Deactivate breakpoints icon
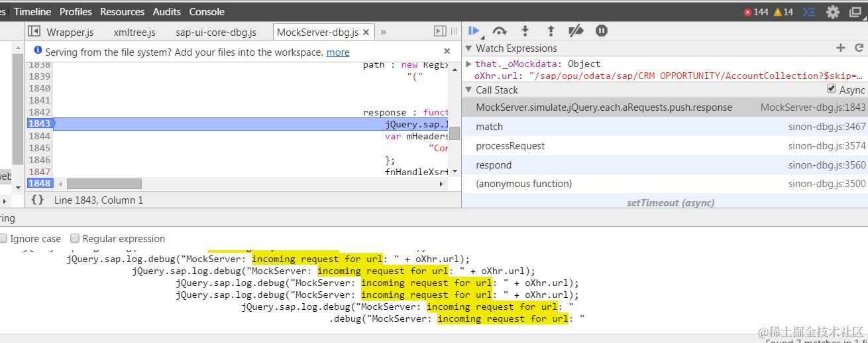Screen dimensions: 868x343 pyautogui.click(x=576, y=31)
